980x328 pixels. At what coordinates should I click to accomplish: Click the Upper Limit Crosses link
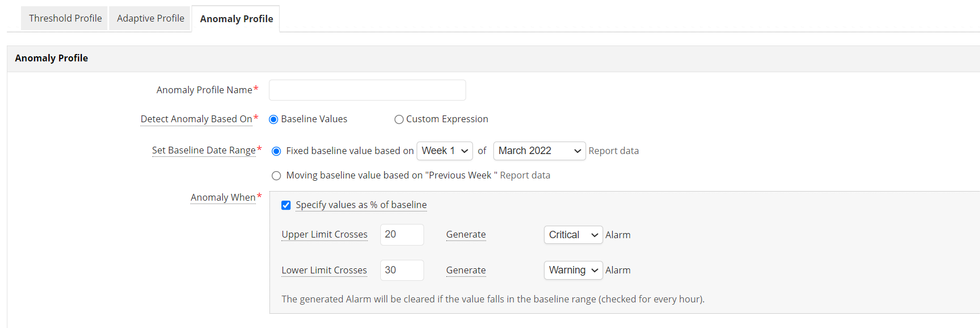[324, 234]
